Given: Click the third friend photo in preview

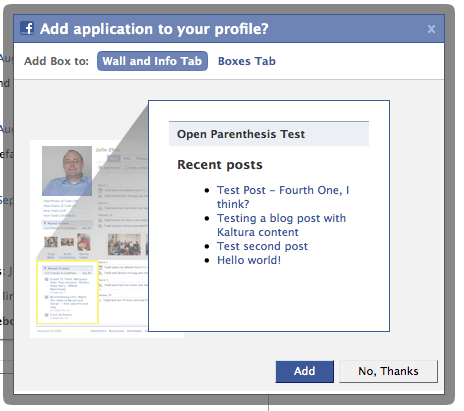Looking at the screenshot, I should 84,242.
